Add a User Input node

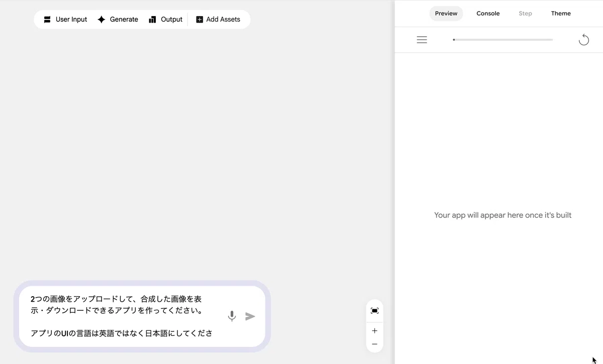click(65, 20)
